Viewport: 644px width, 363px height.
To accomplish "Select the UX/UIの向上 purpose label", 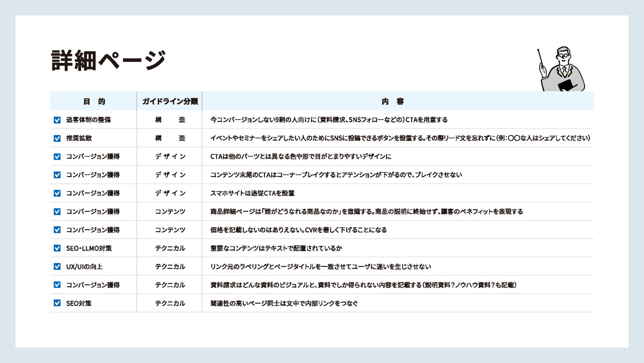I will pos(84,267).
